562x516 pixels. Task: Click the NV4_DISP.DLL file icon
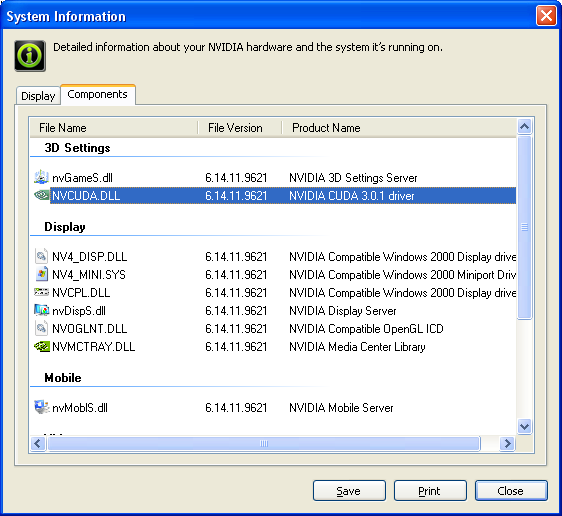(41, 257)
